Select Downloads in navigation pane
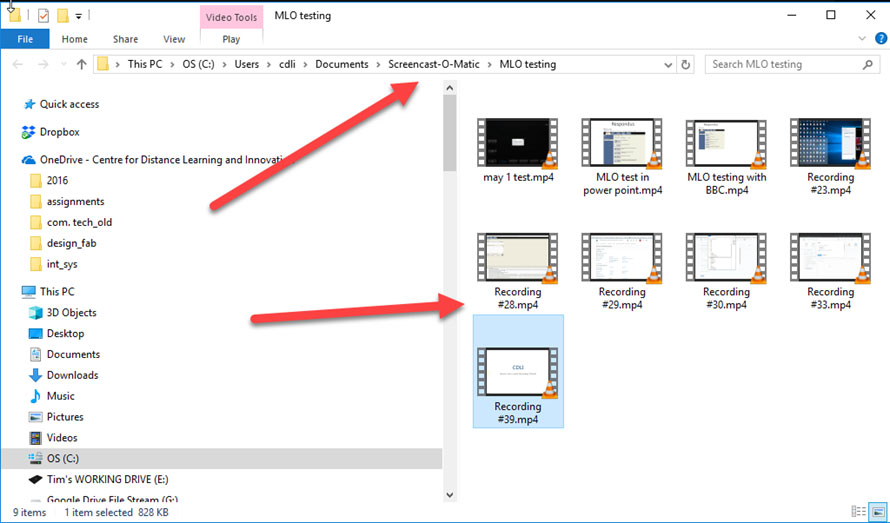Viewport: 890px width, 523px height. coord(63,375)
